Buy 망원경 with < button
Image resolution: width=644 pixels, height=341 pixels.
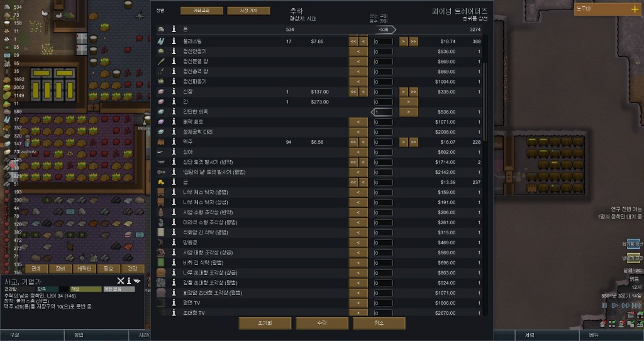click(358, 242)
